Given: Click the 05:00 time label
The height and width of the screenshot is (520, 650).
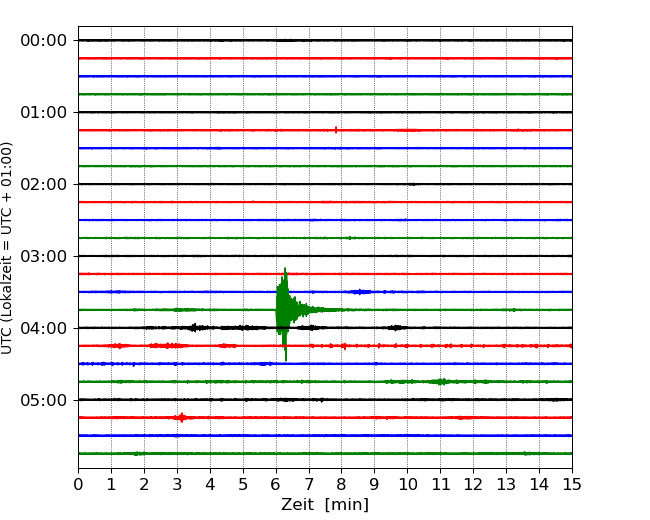Looking at the screenshot, I should [x=44, y=400].
